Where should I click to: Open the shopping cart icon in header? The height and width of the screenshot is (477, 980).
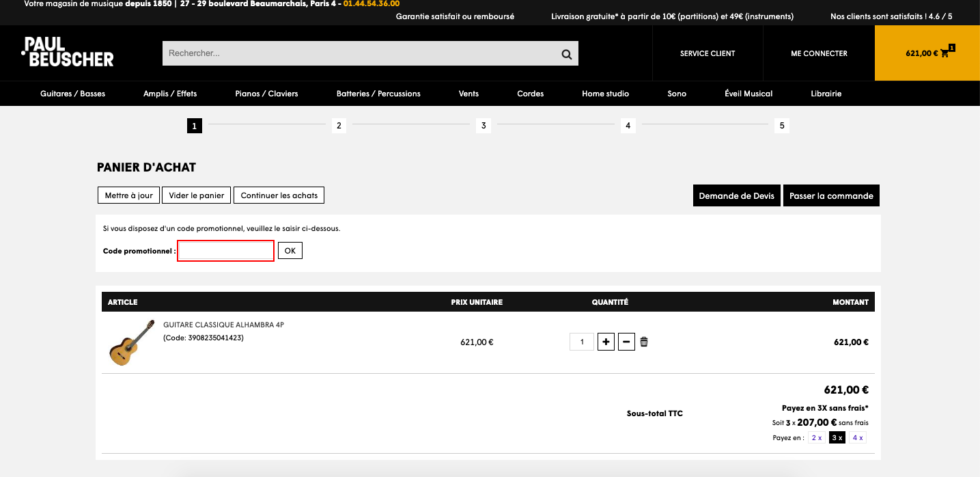(x=944, y=53)
